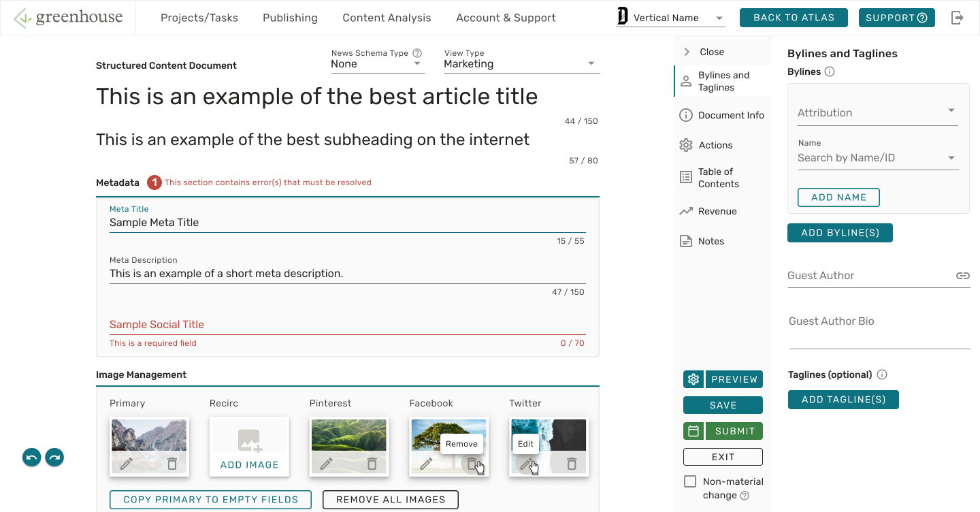Viewport: 980px width, 512px height.
Task: Click the Vertical Name brand logo
Action: point(622,17)
